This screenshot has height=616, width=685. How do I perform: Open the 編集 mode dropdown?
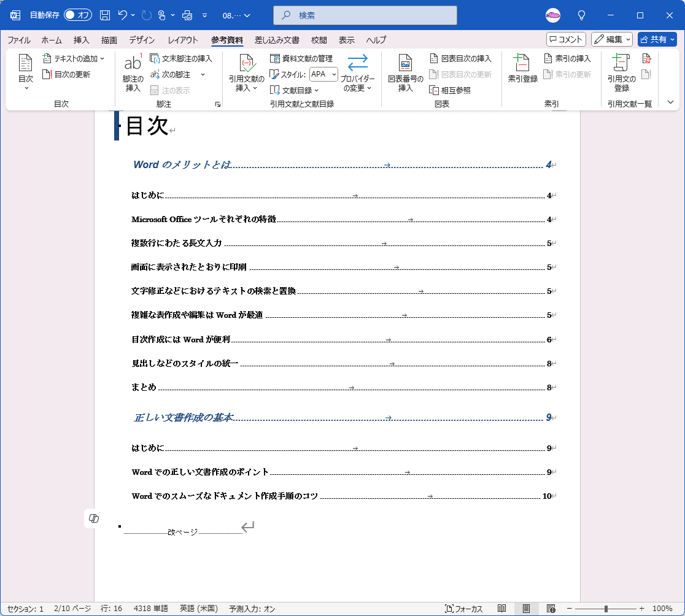pos(612,39)
